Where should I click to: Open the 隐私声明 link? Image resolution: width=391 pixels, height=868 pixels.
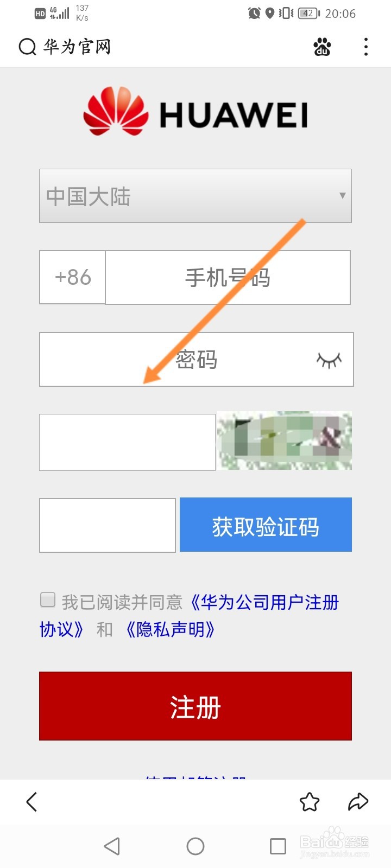click(171, 629)
